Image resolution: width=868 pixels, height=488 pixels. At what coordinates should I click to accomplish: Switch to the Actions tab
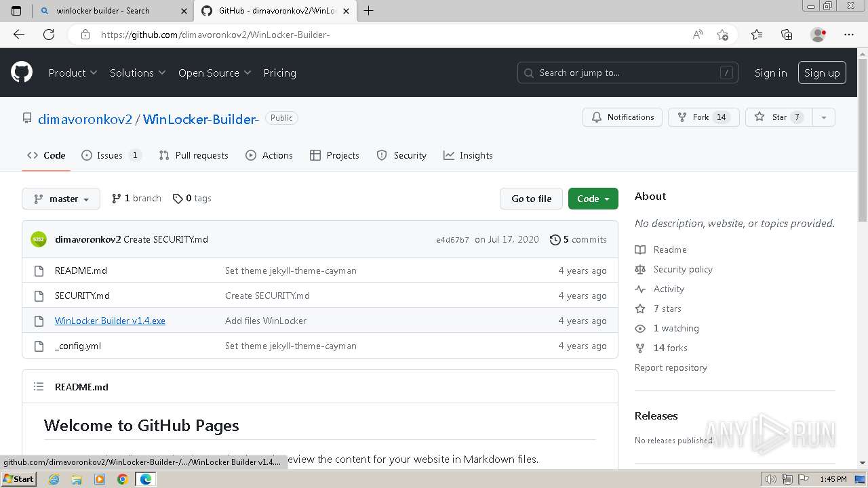(269, 155)
